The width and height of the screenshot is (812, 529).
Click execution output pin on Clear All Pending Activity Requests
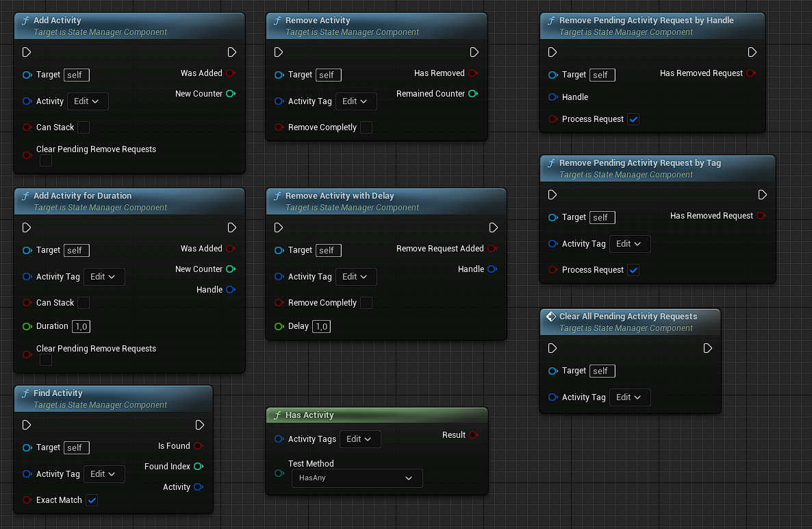708,349
